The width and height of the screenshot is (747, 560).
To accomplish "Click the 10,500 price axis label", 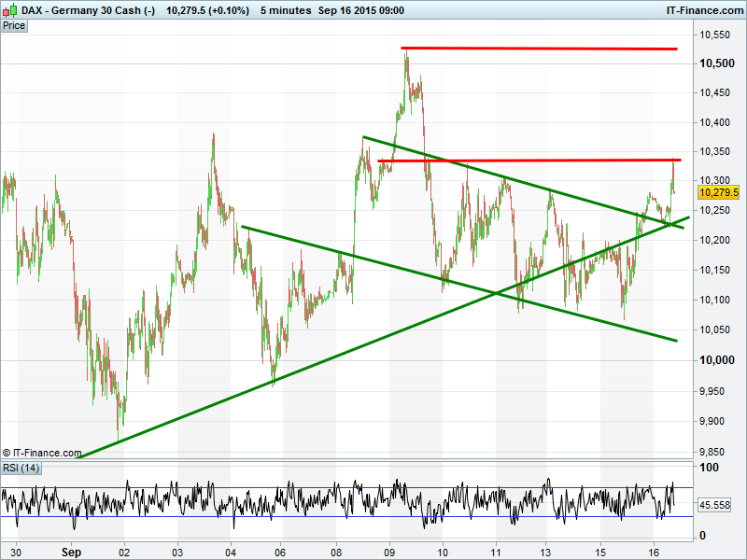I will [x=717, y=63].
